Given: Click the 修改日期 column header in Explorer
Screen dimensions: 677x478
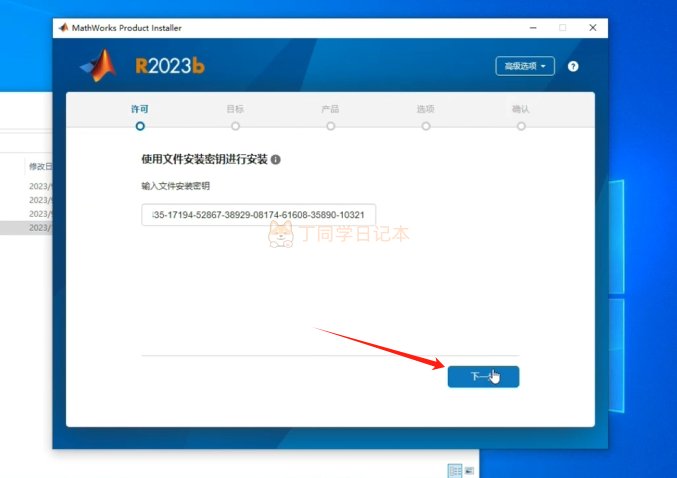Looking at the screenshot, I should click(x=41, y=166).
